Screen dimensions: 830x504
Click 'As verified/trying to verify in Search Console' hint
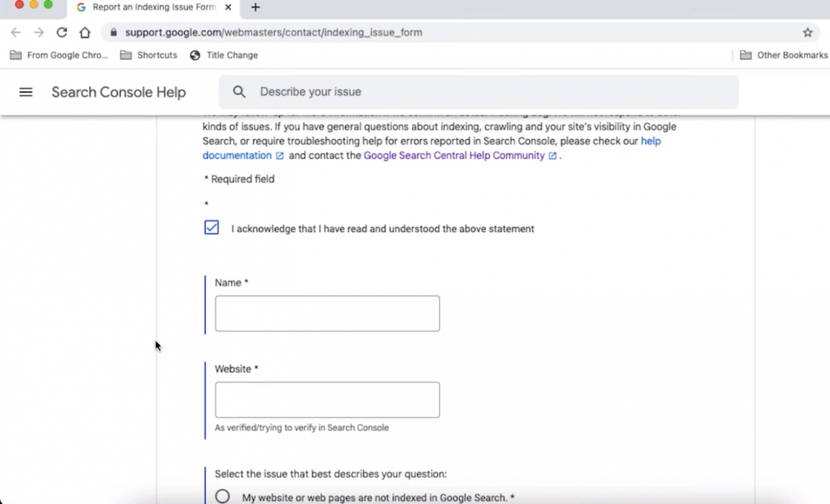[x=302, y=428]
